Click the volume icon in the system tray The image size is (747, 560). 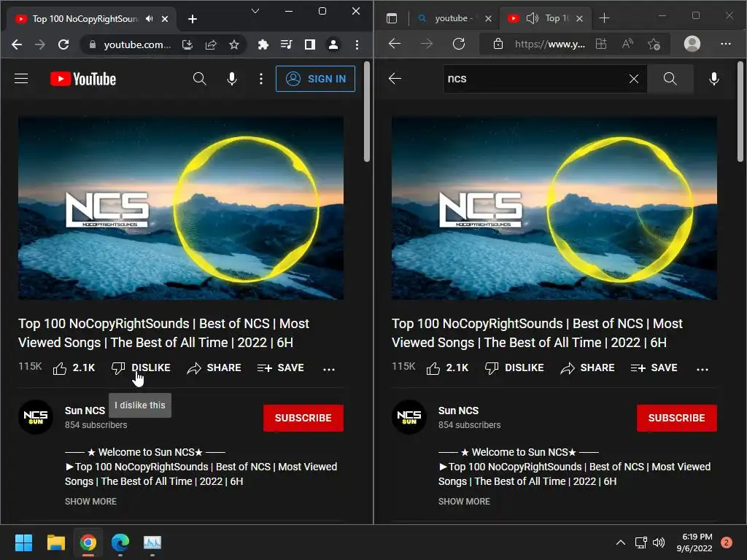(659, 542)
